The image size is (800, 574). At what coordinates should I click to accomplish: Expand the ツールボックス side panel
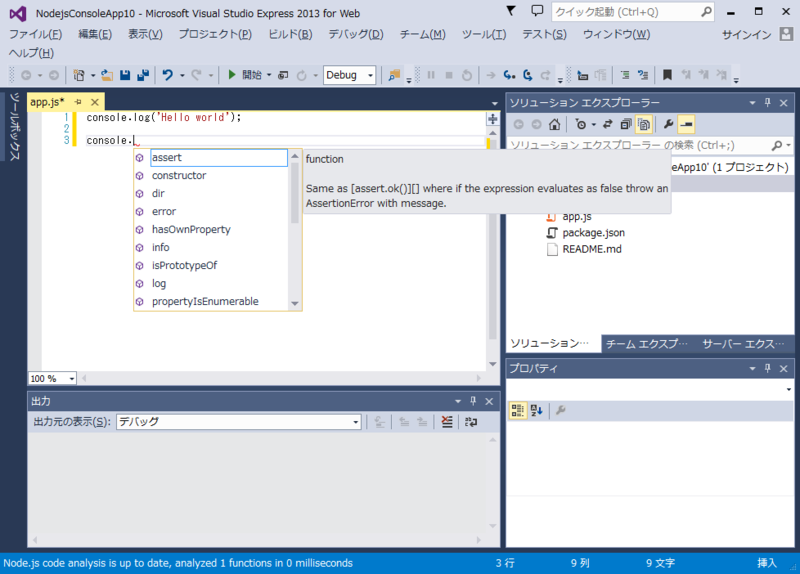[14, 127]
